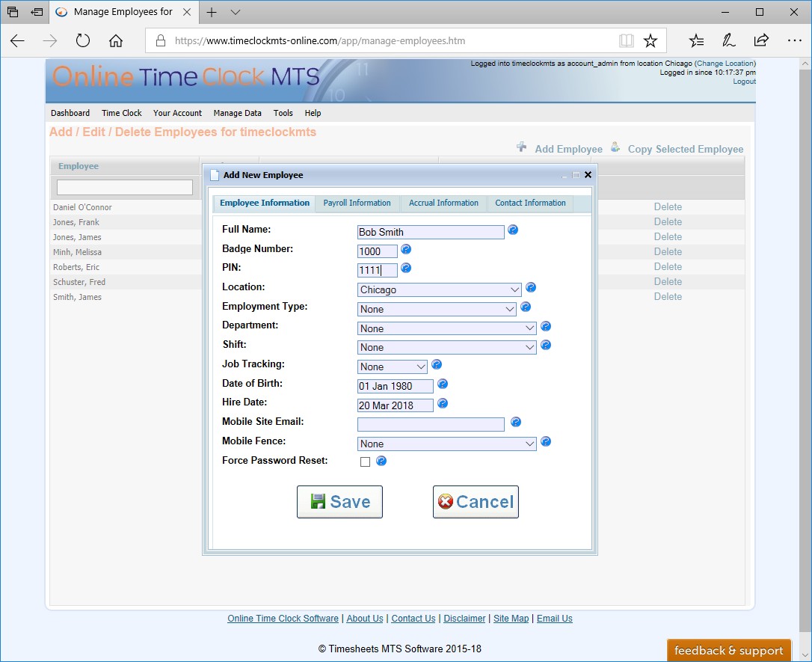Click the Save button
This screenshot has height=662, width=812.
pyautogui.click(x=339, y=502)
